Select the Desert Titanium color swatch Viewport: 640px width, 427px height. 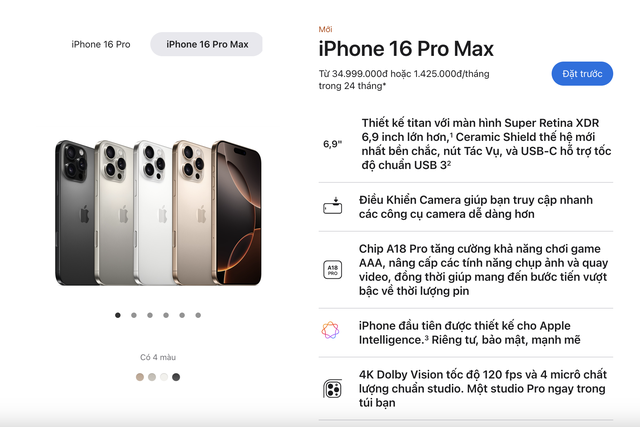[x=140, y=377]
